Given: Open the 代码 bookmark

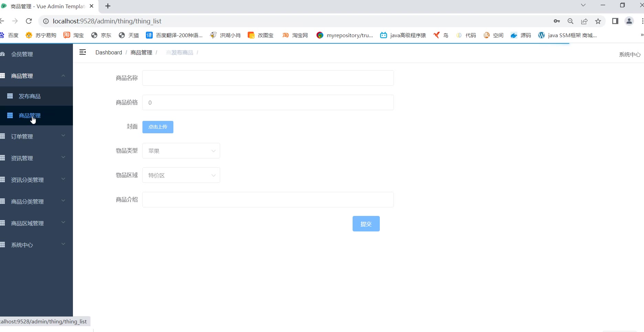Looking at the screenshot, I should click(466, 35).
